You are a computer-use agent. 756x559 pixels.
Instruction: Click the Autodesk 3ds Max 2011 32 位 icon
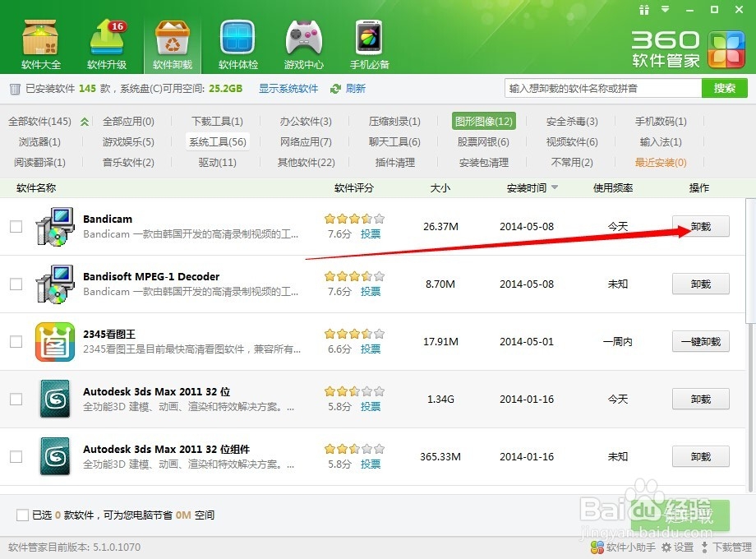(55, 399)
